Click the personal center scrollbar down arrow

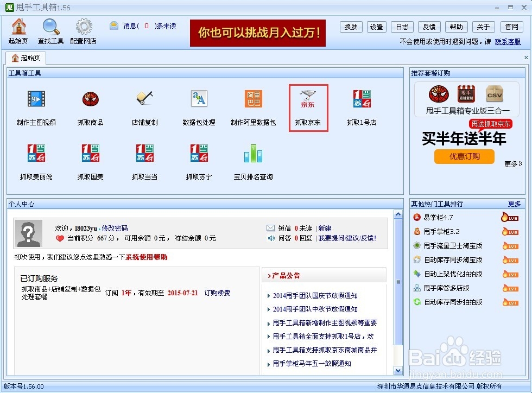pyautogui.click(x=398, y=371)
